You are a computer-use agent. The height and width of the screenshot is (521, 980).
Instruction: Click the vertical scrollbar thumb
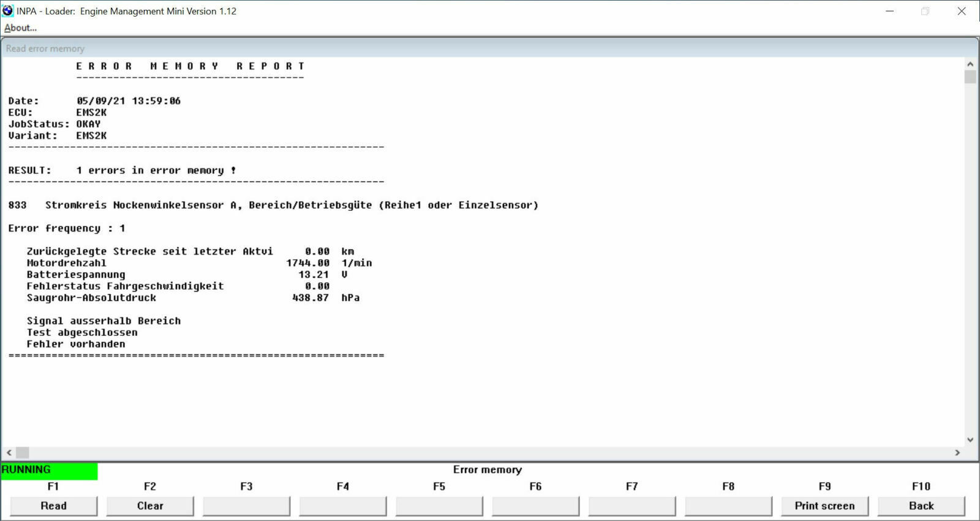point(970,77)
